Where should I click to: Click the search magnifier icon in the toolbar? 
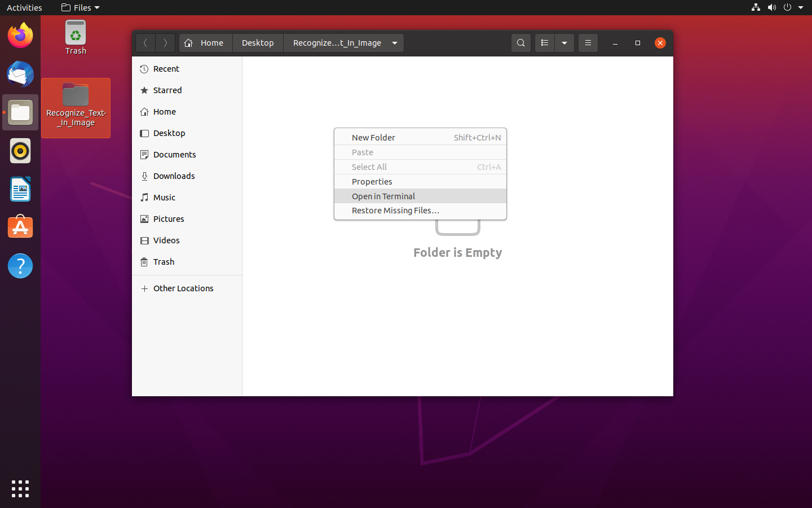[x=520, y=43]
